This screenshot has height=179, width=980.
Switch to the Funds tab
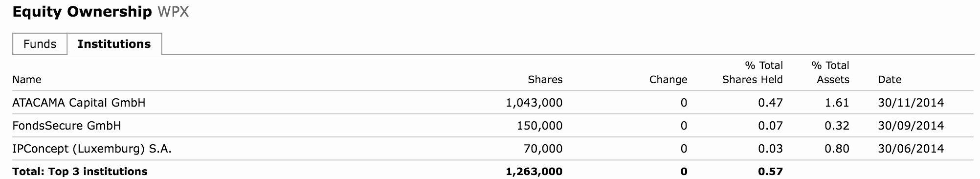(40, 44)
